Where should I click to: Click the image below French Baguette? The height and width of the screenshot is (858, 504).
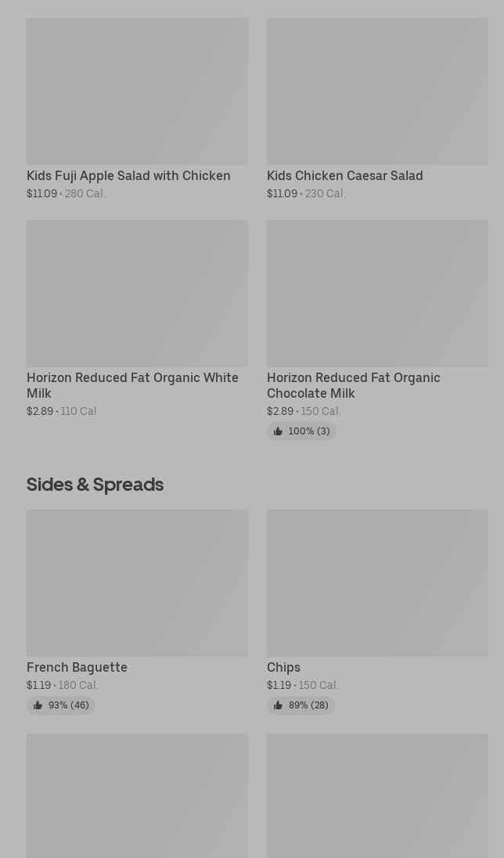(137, 795)
